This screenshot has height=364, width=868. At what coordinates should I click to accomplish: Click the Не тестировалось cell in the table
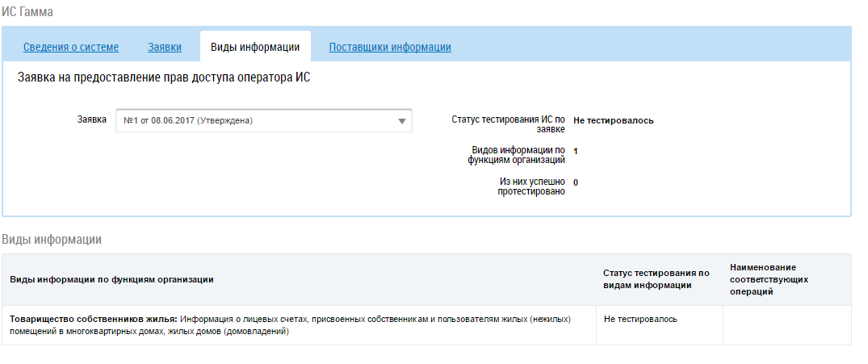[x=640, y=319]
